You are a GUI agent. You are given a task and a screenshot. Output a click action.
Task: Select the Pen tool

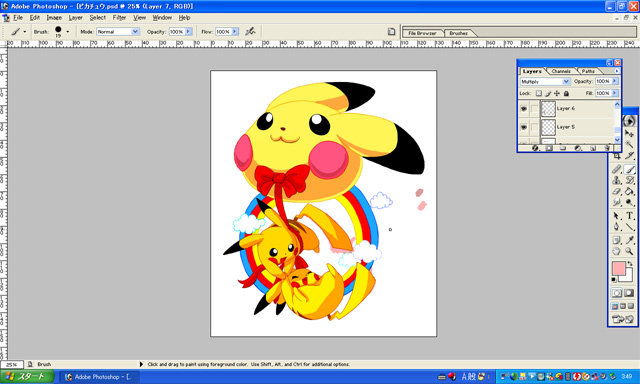[x=617, y=227]
